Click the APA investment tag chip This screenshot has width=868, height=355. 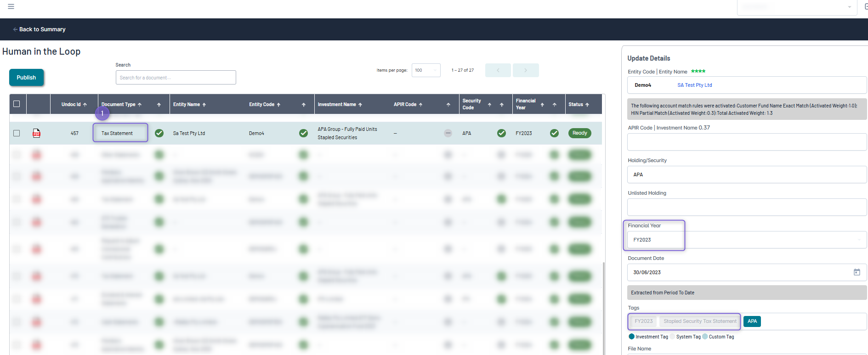click(752, 321)
